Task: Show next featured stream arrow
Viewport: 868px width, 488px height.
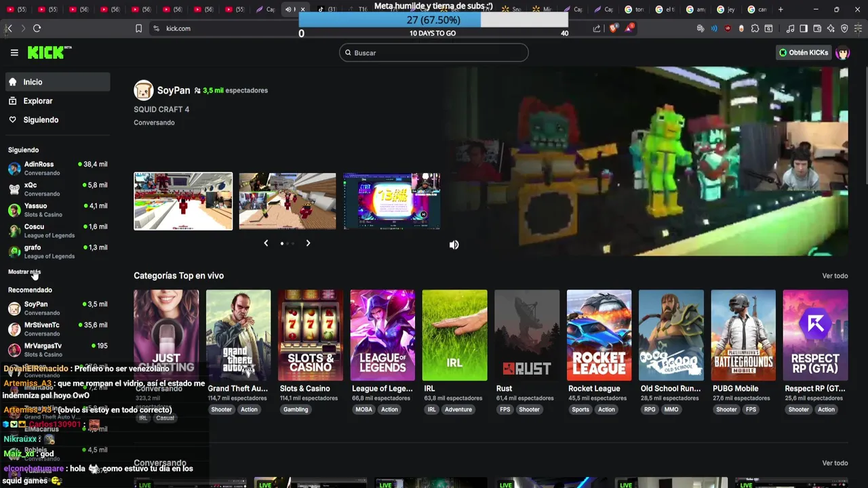Action: [x=308, y=243]
